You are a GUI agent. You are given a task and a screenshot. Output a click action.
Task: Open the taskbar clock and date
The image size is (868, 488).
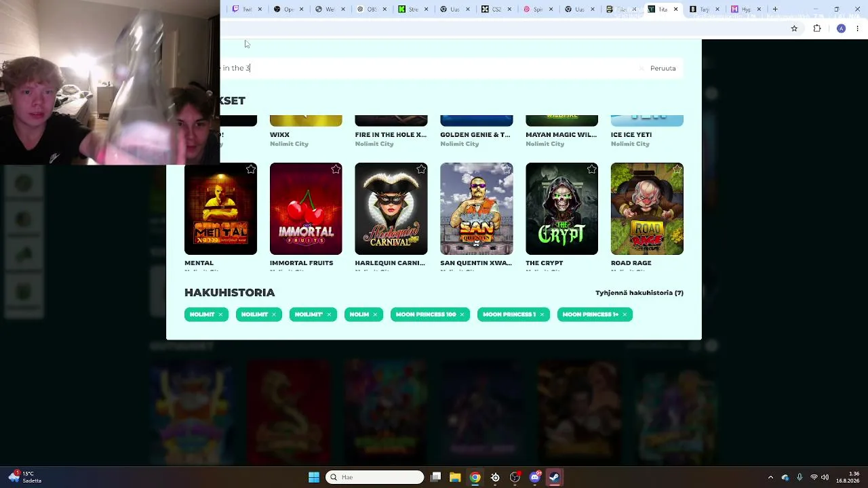(849, 477)
